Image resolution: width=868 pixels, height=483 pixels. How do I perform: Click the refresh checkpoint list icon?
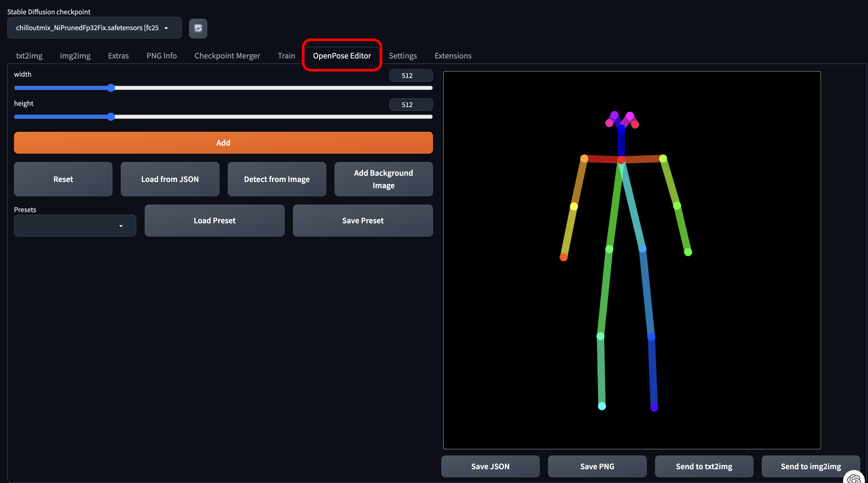198,28
